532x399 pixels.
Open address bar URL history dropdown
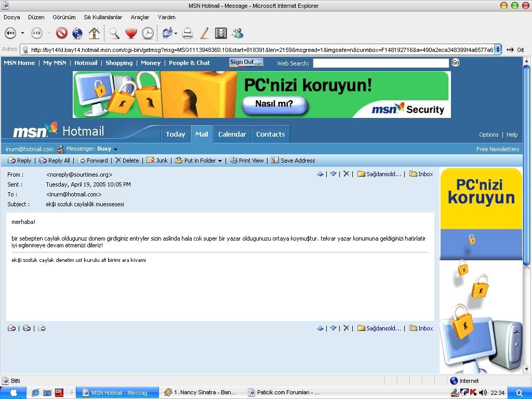(x=497, y=49)
